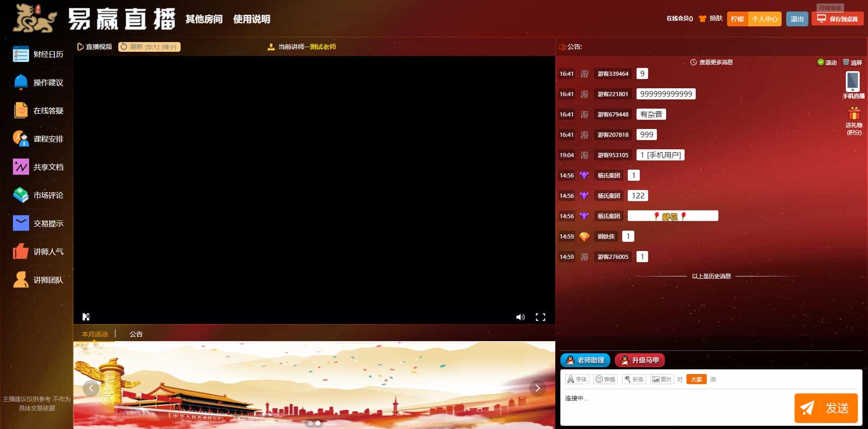
Task: Go to the next banner slide
Action: (538, 388)
